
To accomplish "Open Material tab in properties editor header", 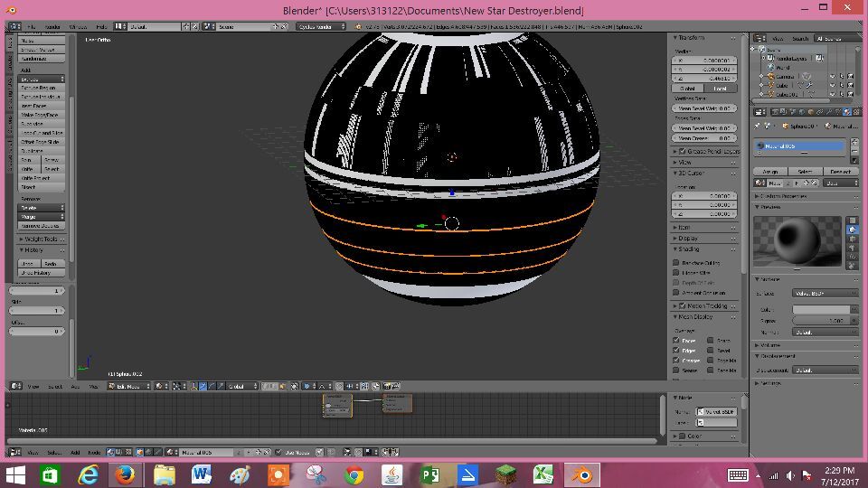I will coord(847,112).
